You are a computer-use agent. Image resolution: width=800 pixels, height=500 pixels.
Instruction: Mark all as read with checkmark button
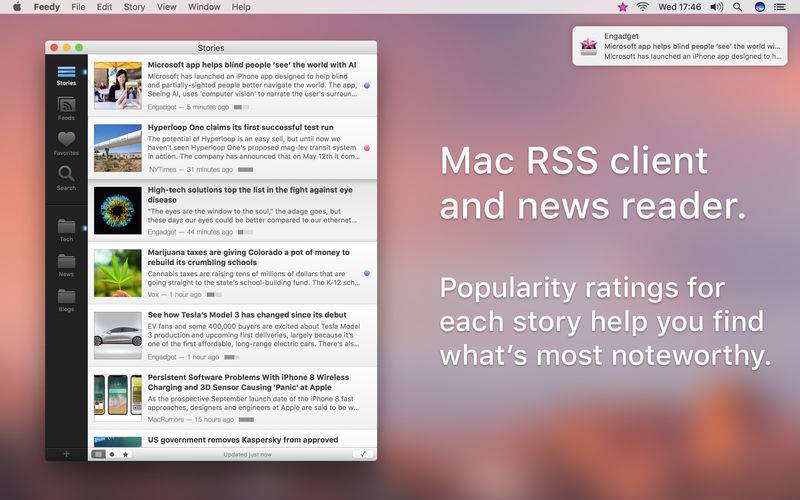pyautogui.click(x=363, y=454)
